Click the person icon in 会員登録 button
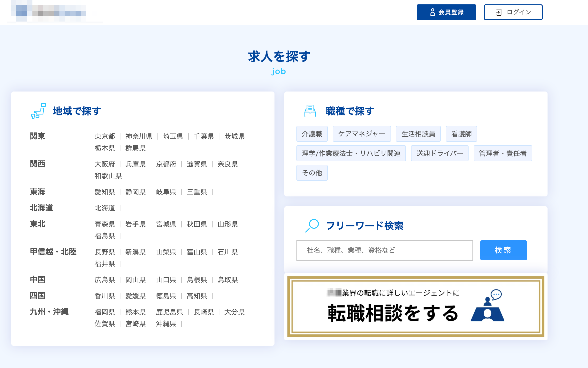 point(432,12)
